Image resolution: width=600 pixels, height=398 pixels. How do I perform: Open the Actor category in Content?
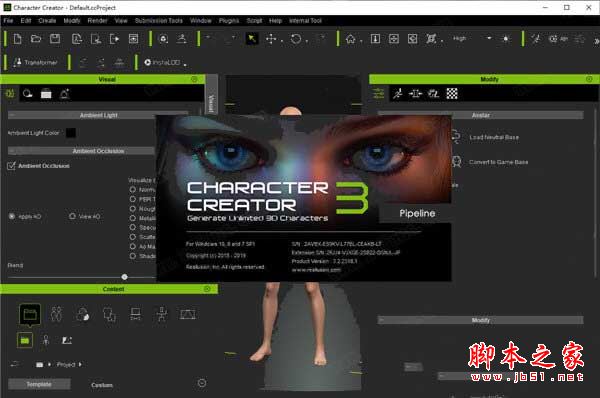pyautogui.click(x=56, y=315)
